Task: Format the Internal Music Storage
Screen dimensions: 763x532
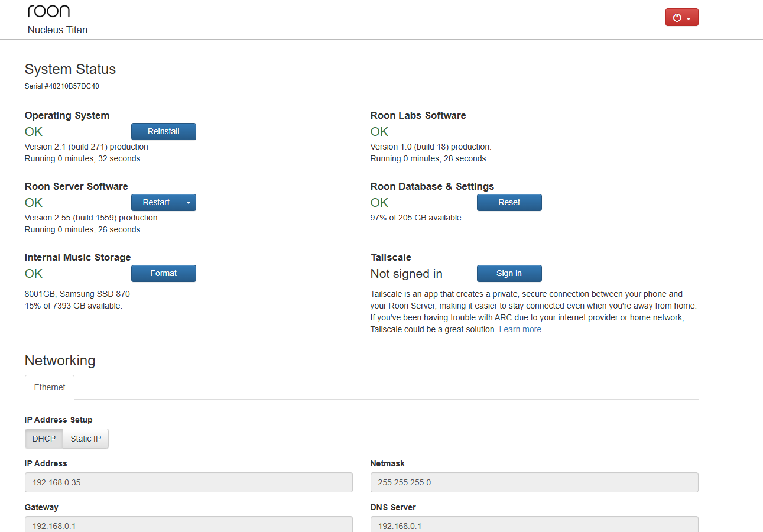Action: pyautogui.click(x=163, y=273)
